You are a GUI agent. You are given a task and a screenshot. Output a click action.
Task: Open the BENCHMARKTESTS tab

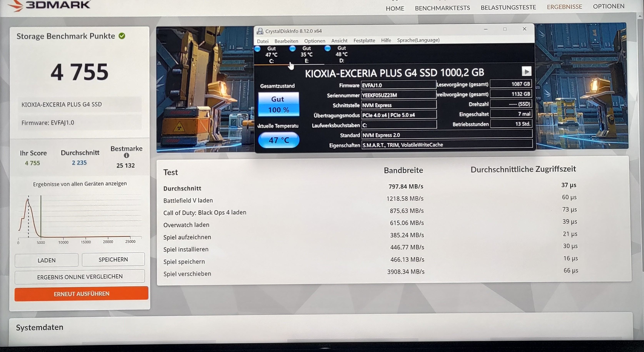[442, 8]
